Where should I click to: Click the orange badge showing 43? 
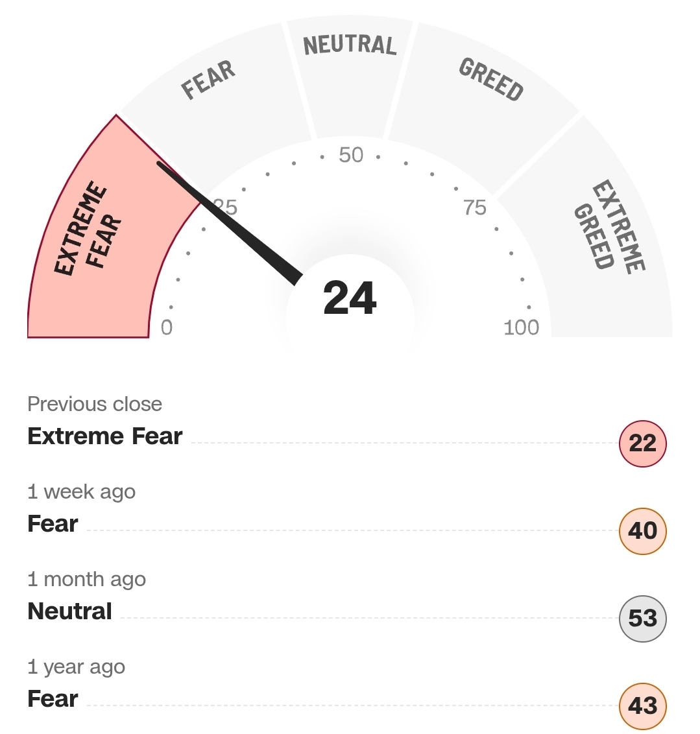(642, 705)
